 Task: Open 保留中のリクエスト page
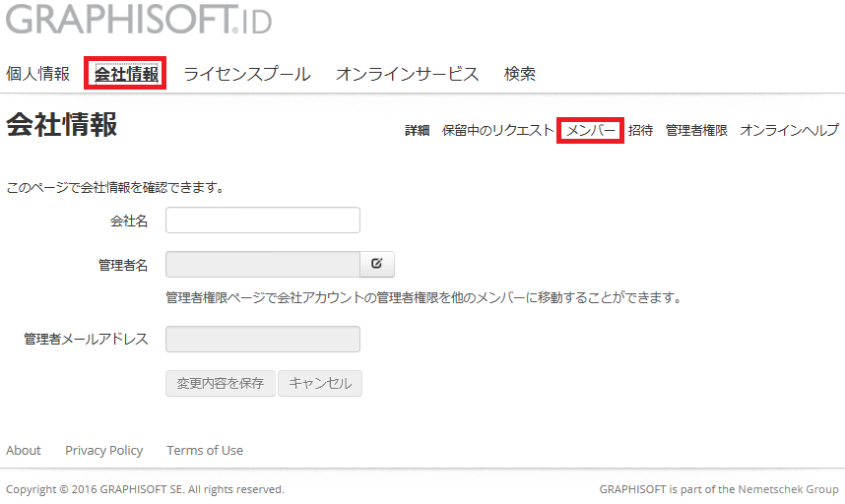pos(497,130)
